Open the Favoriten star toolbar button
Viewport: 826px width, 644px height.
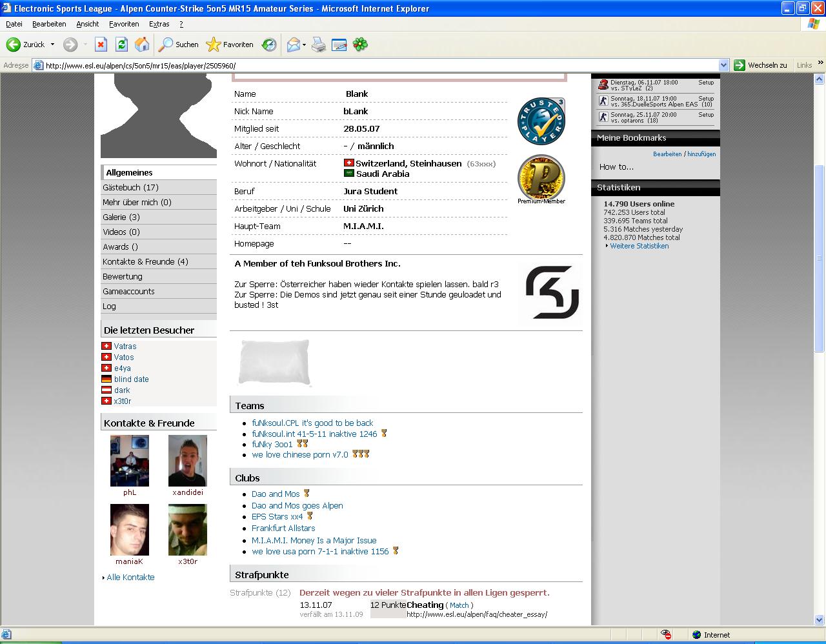coord(230,45)
